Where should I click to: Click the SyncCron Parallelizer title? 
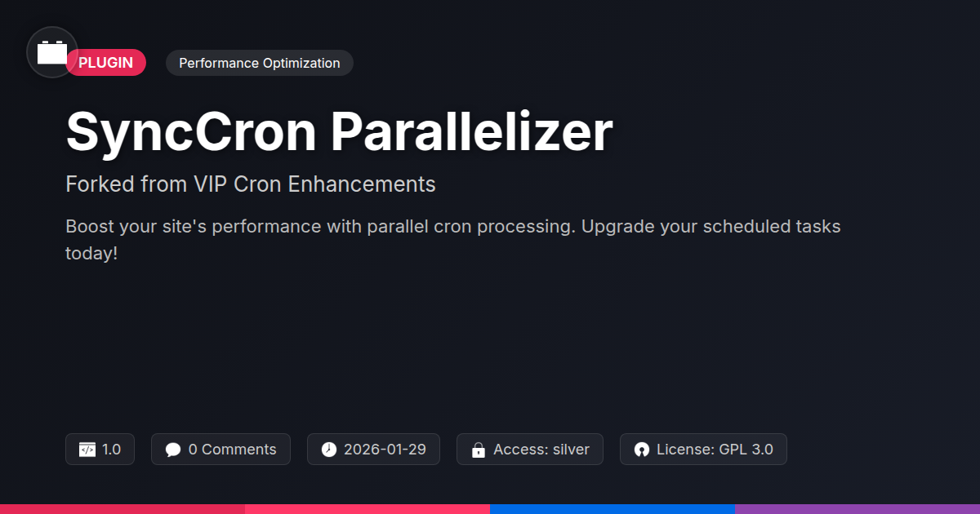coord(339,131)
